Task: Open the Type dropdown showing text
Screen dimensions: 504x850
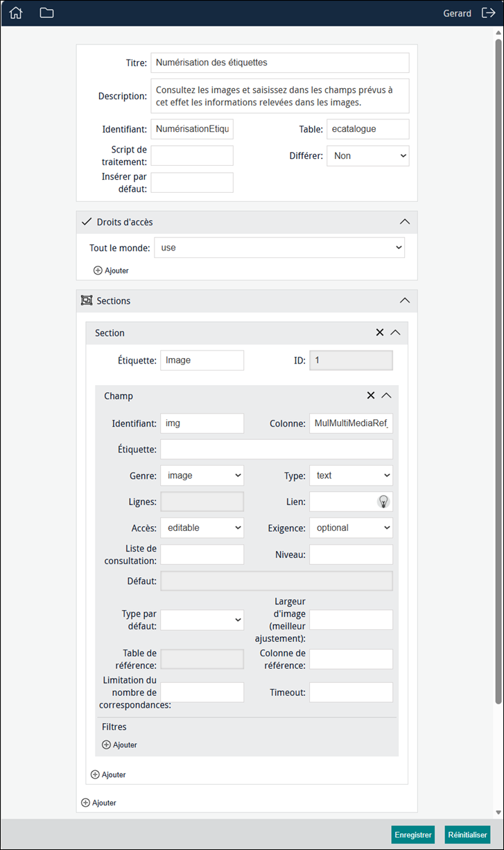Action: pyautogui.click(x=351, y=475)
